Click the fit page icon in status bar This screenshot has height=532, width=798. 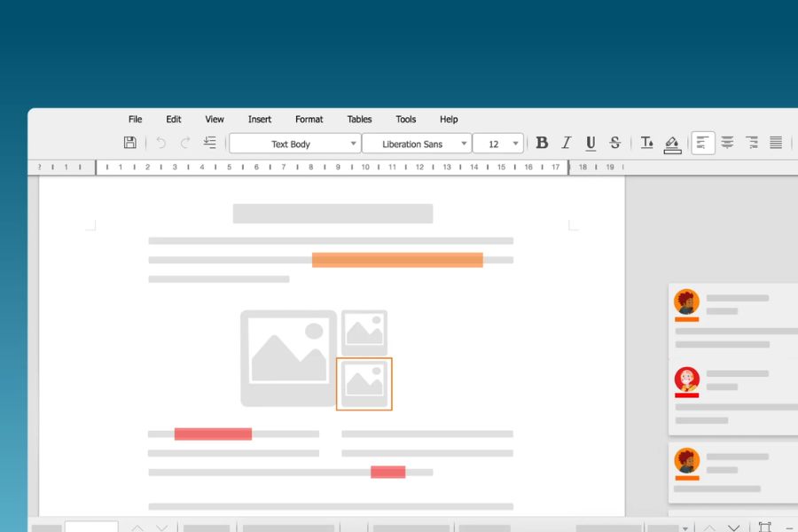coord(764,527)
